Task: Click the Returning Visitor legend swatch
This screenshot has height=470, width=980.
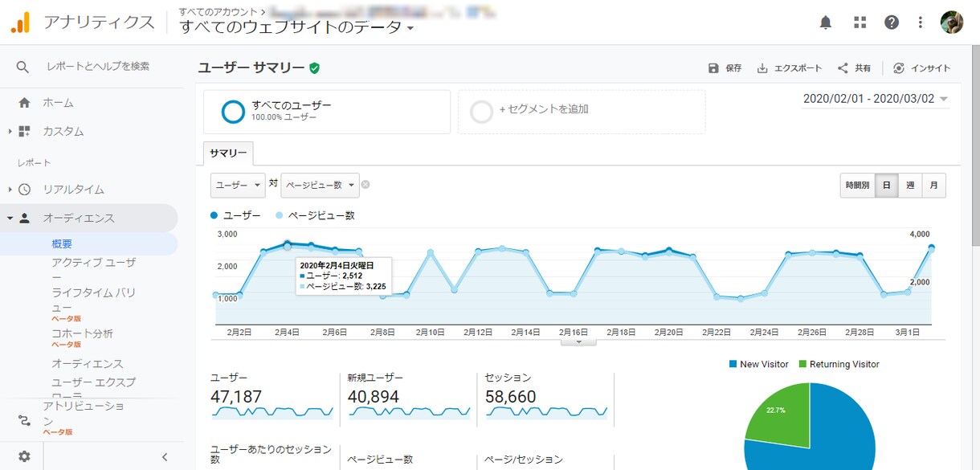Action: pos(802,364)
